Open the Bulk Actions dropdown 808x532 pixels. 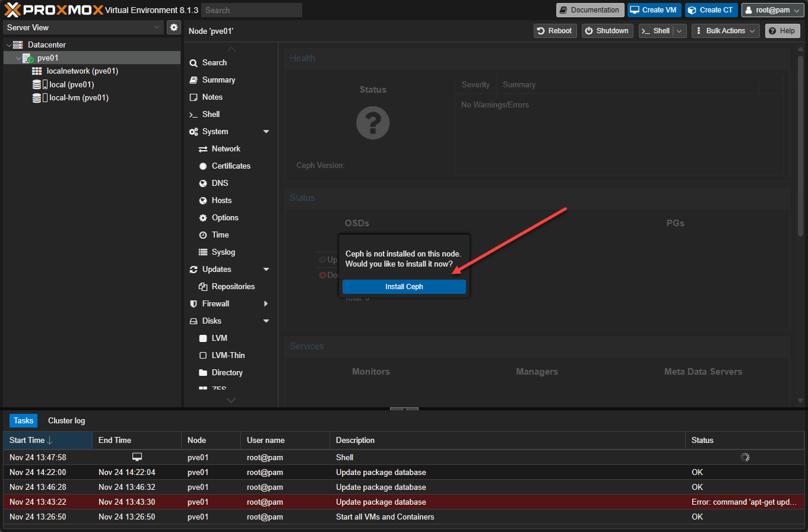tap(725, 31)
